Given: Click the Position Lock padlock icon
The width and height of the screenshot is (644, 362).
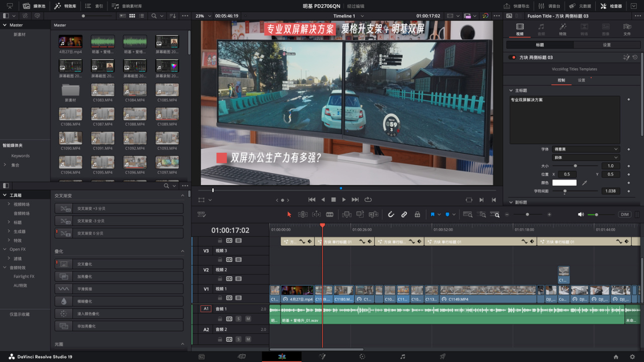Looking at the screenshot, I should click(417, 214).
